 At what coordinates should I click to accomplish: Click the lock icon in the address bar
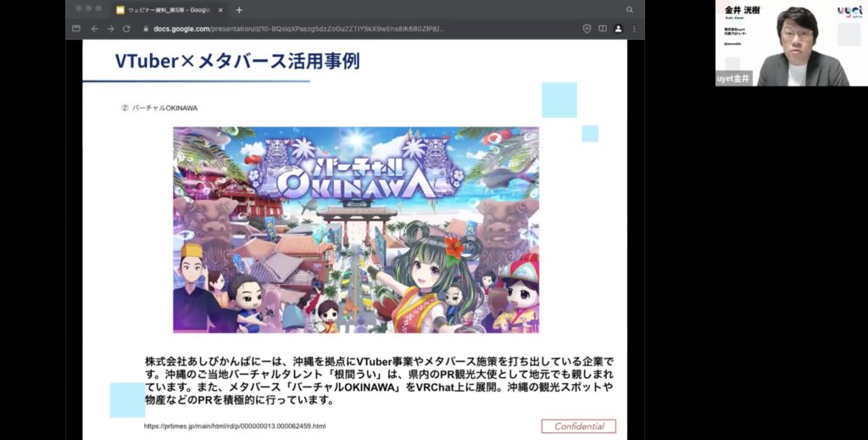click(x=146, y=29)
